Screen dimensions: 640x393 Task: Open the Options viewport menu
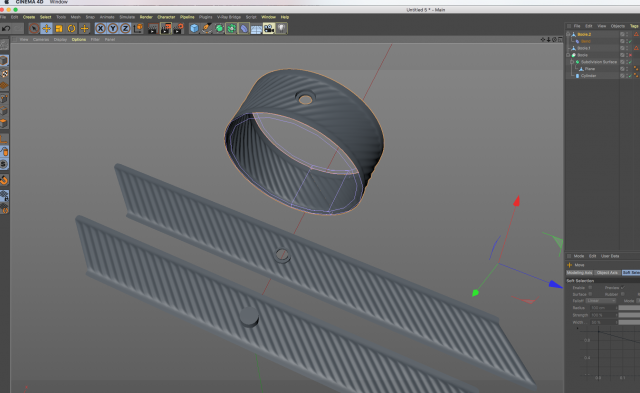79,40
